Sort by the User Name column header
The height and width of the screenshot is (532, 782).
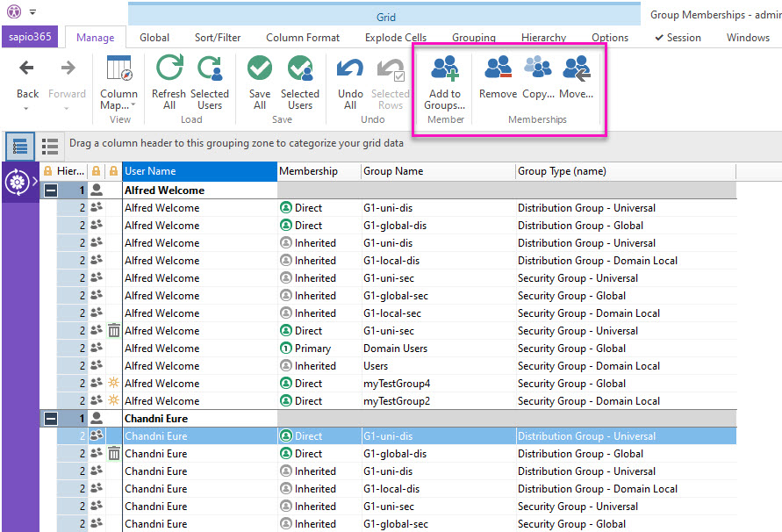pyautogui.click(x=200, y=171)
